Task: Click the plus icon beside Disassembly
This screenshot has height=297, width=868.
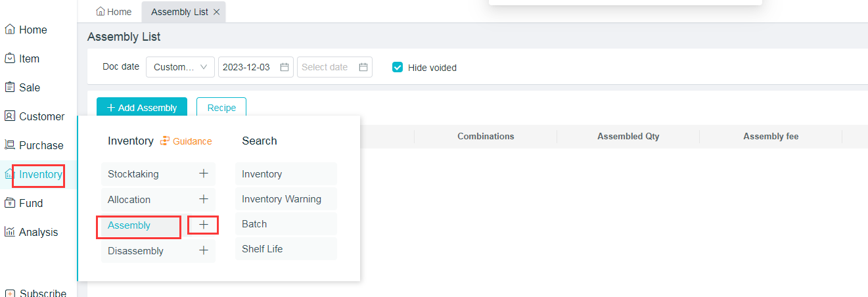Action: [x=204, y=250]
